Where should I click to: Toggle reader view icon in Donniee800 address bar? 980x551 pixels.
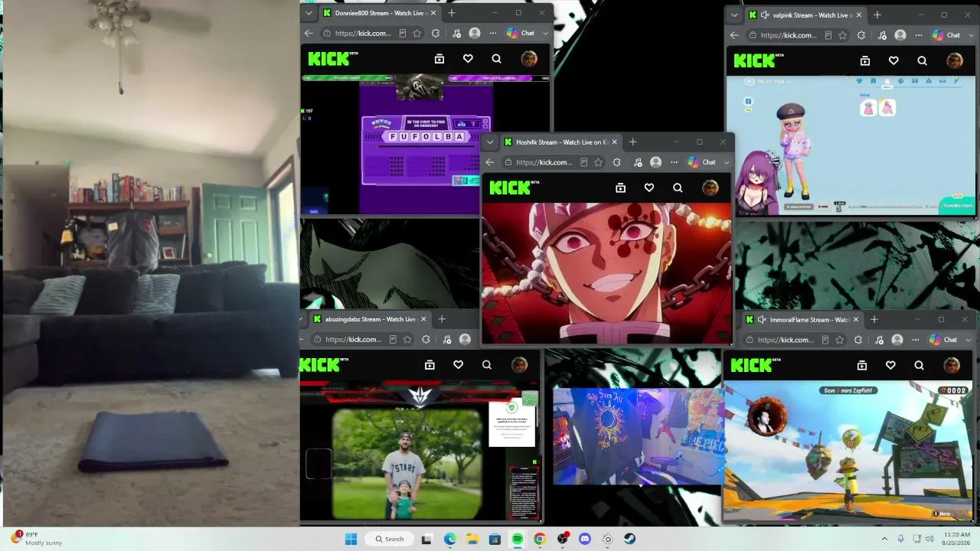coord(403,34)
